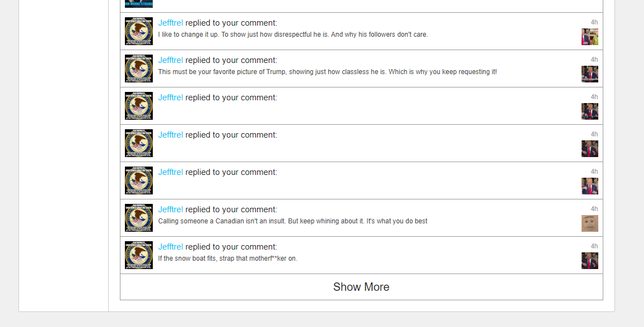644x327 pixels.
Task: Open Jefftrel link in the classless reply
Action: pos(171,60)
